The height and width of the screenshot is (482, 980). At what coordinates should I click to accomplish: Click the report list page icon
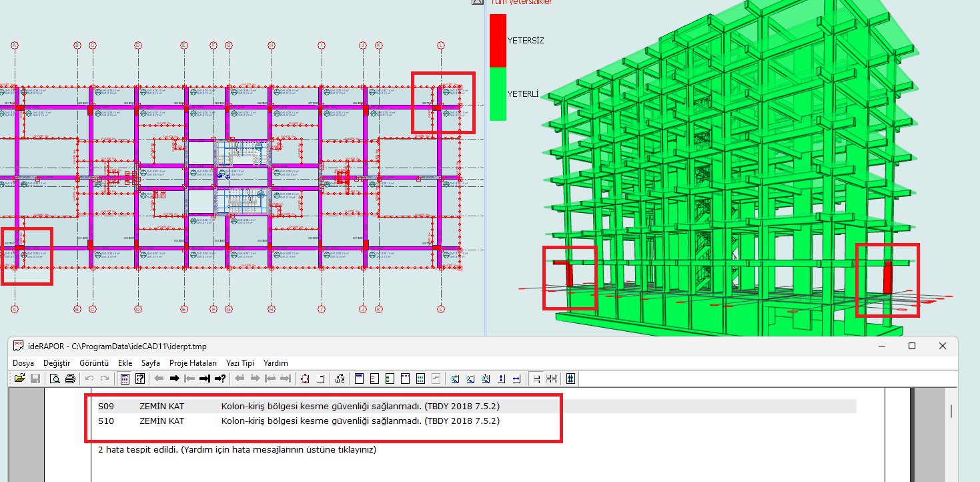(x=125, y=379)
